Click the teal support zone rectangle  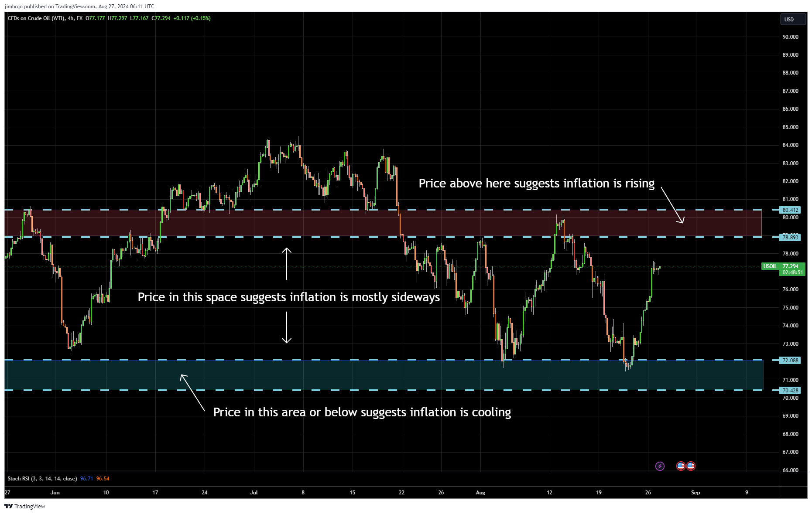click(x=384, y=375)
